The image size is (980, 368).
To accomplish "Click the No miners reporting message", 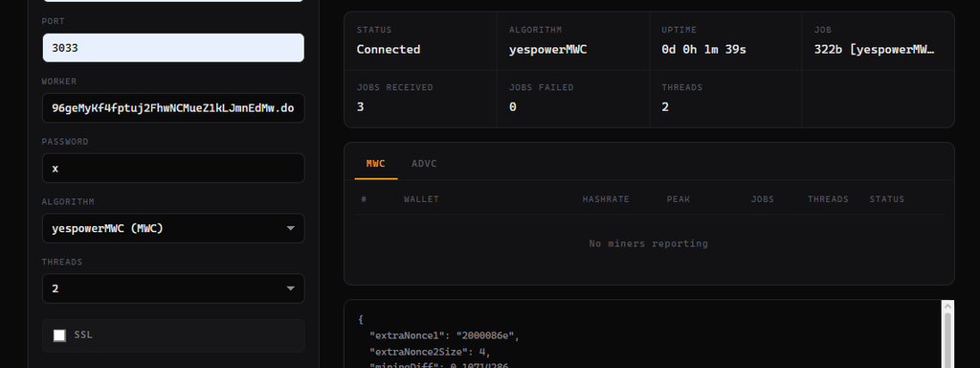I will [x=649, y=243].
